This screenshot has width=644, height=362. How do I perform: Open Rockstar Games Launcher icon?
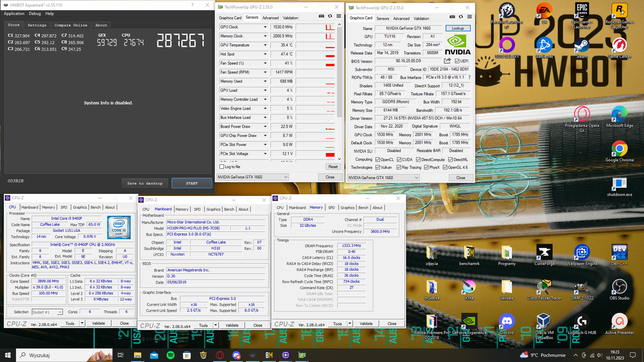pos(619,15)
